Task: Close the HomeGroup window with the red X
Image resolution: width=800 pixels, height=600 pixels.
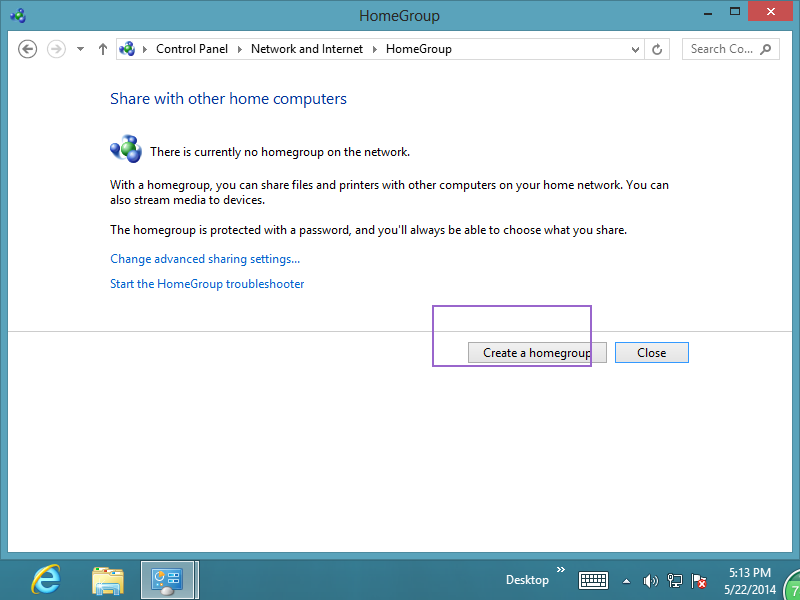Action: 772,11
